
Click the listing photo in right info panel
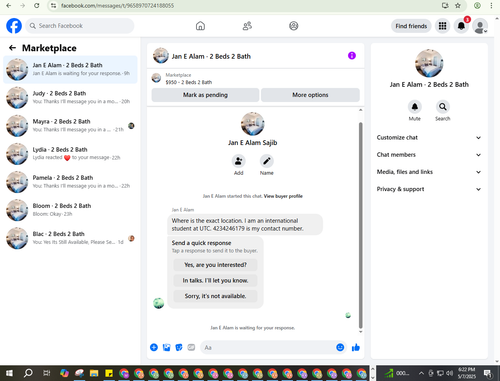(x=429, y=63)
